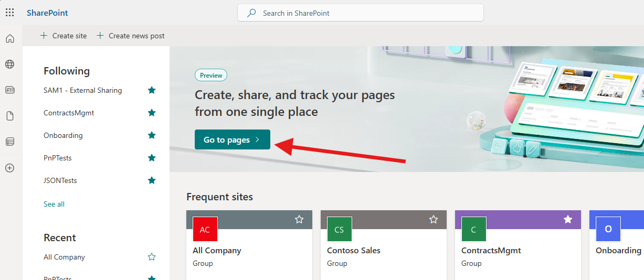Open the Onboarding site in Following
Screen dimensions: 644x280
tap(63, 135)
